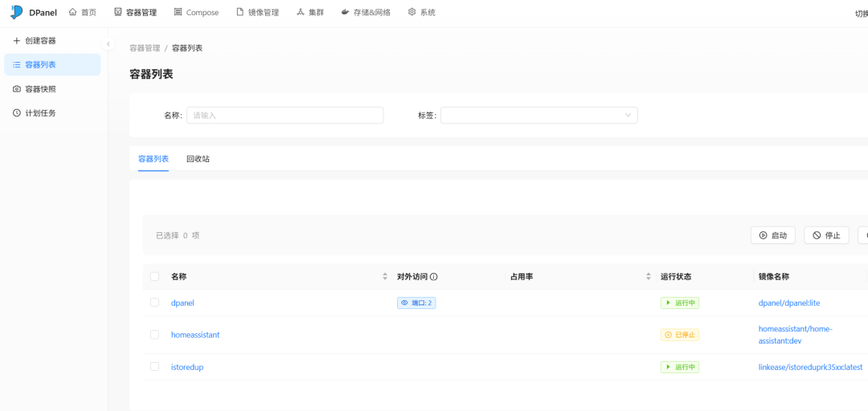
Task: Click the 计划任务 clock icon
Action: pos(16,113)
